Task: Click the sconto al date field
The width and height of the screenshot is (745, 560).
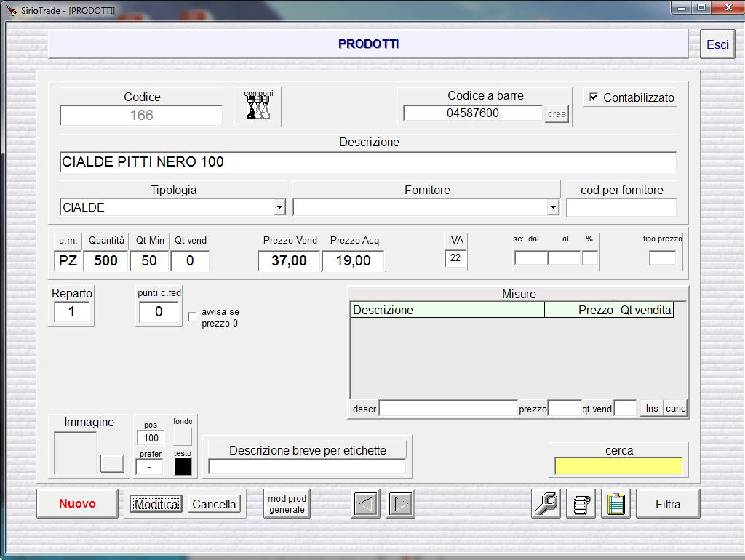Action: tap(565, 258)
